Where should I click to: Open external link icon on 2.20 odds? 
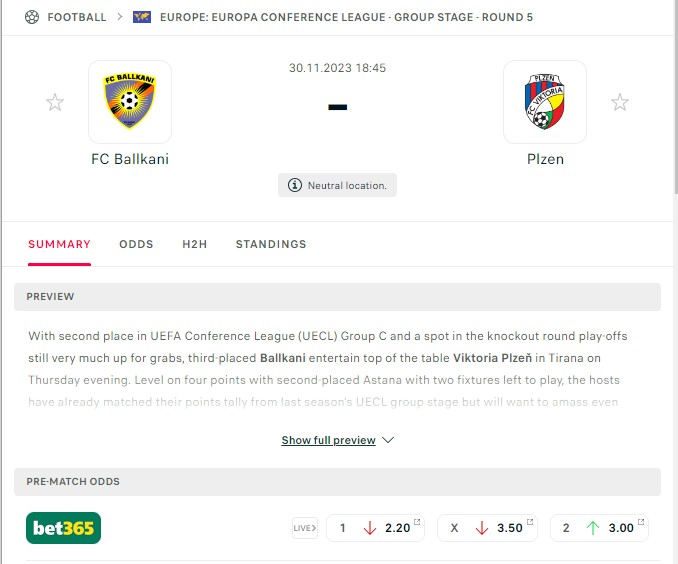pyautogui.click(x=417, y=522)
